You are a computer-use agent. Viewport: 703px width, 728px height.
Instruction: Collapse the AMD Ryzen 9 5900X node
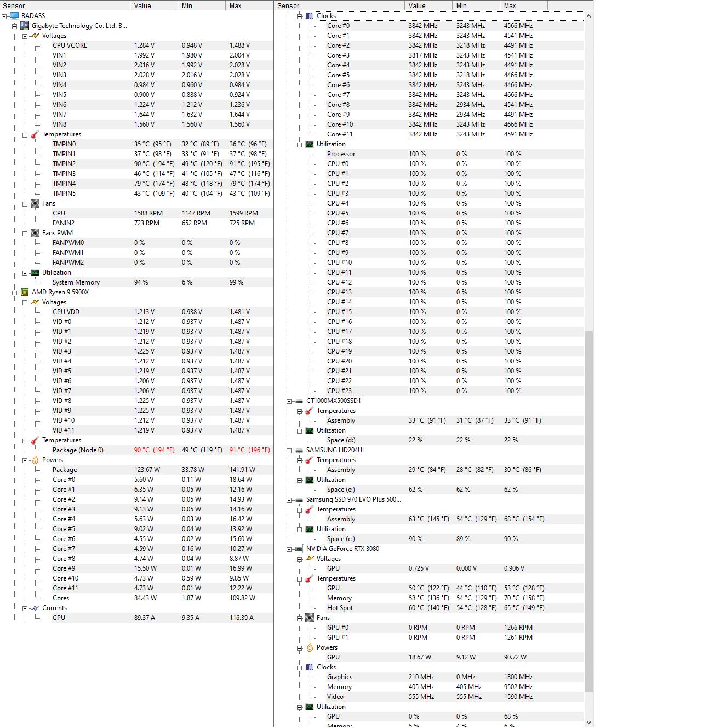click(x=15, y=293)
